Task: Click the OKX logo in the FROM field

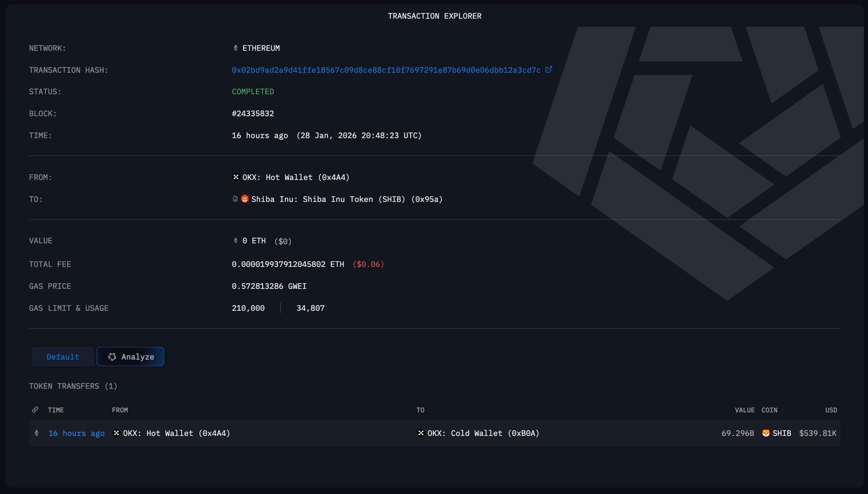Action: click(236, 177)
